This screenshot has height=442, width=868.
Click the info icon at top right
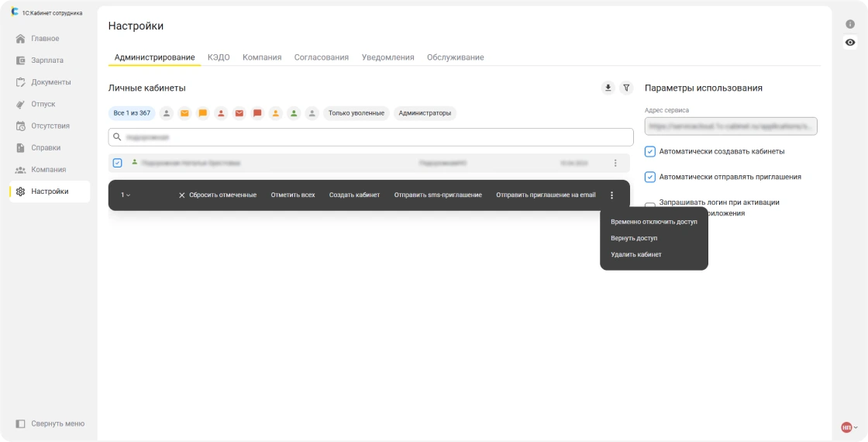pos(850,24)
